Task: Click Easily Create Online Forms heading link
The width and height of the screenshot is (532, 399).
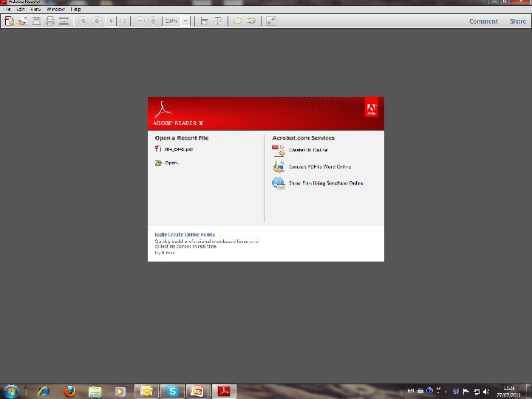Action: 185,234
